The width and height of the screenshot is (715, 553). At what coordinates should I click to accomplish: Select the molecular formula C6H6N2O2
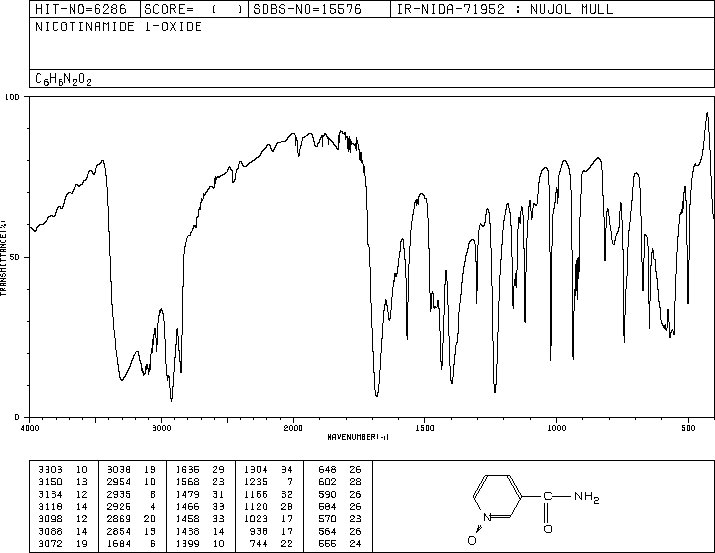point(63,79)
